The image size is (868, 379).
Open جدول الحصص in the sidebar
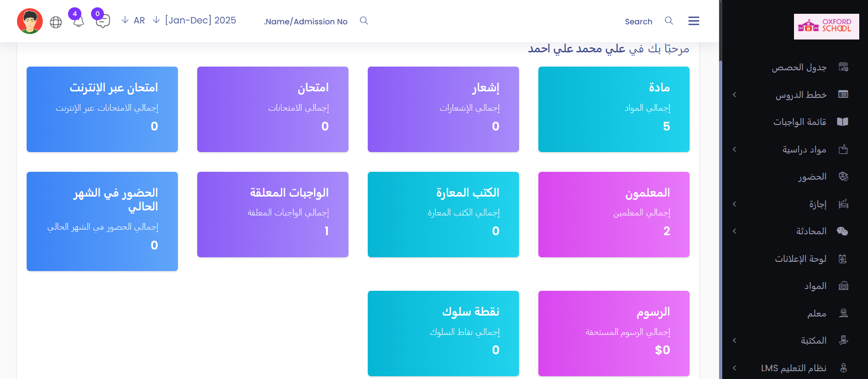pyautogui.click(x=799, y=68)
